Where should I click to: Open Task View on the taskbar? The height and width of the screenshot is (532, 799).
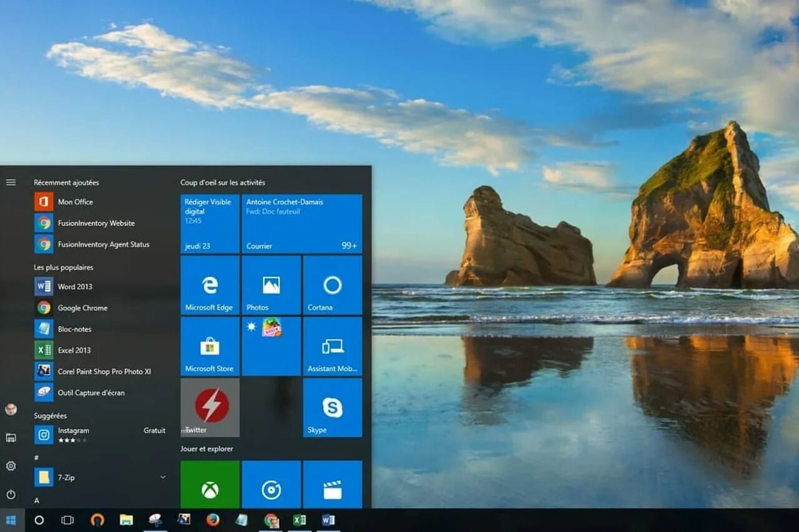[67, 520]
